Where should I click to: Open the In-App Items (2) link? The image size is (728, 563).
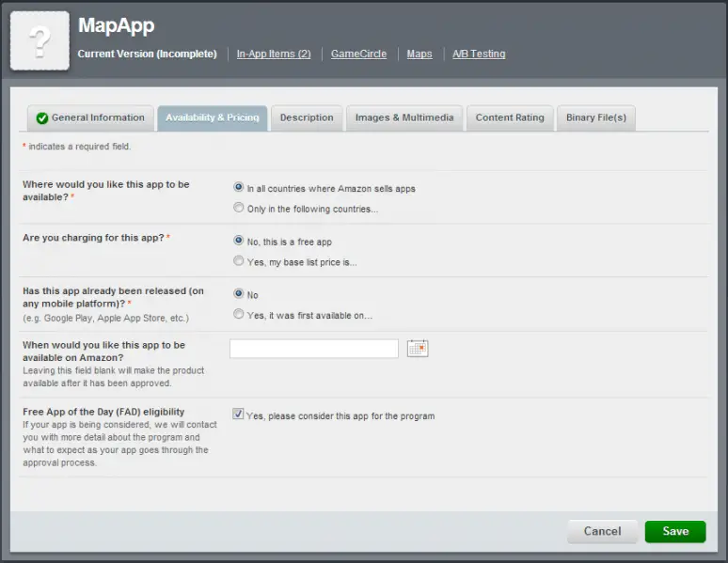[x=274, y=54]
